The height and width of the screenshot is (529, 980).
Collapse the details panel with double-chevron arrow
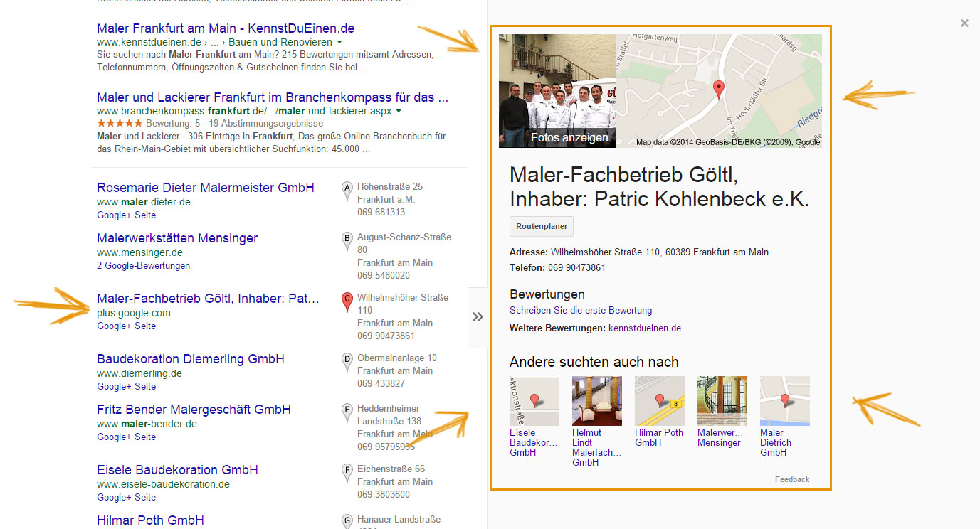(478, 317)
